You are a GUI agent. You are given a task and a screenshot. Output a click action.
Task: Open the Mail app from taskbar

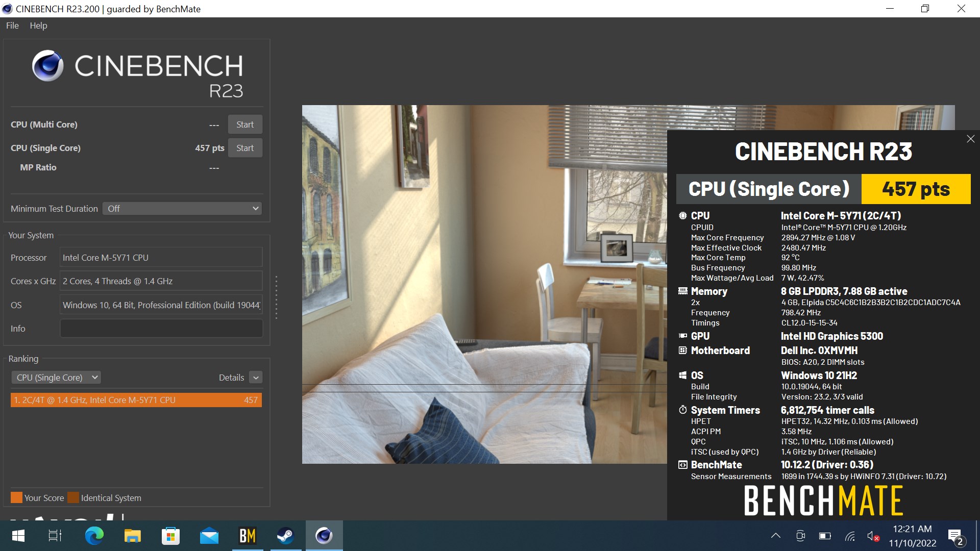[x=209, y=536]
